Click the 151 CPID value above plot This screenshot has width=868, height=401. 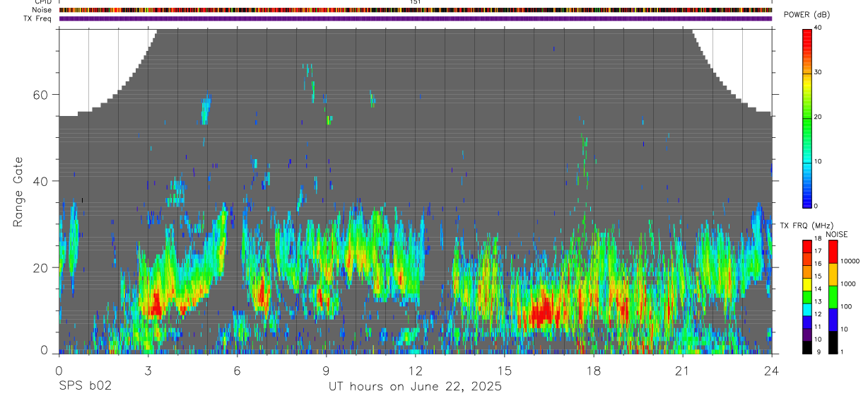pos(415,2)
